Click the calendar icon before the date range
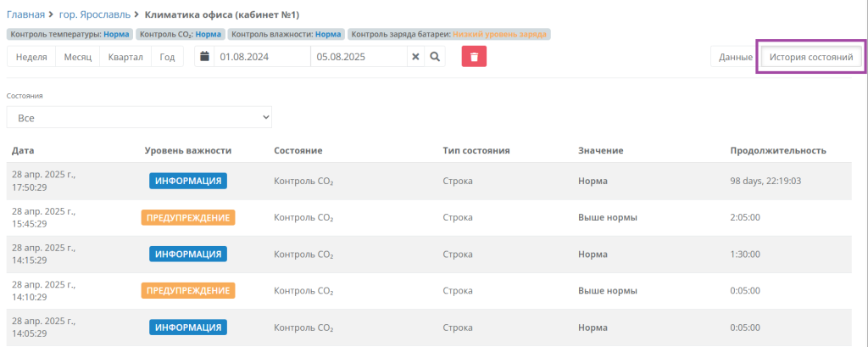Screen dimensions: 868x347 [x=205, y=57]
